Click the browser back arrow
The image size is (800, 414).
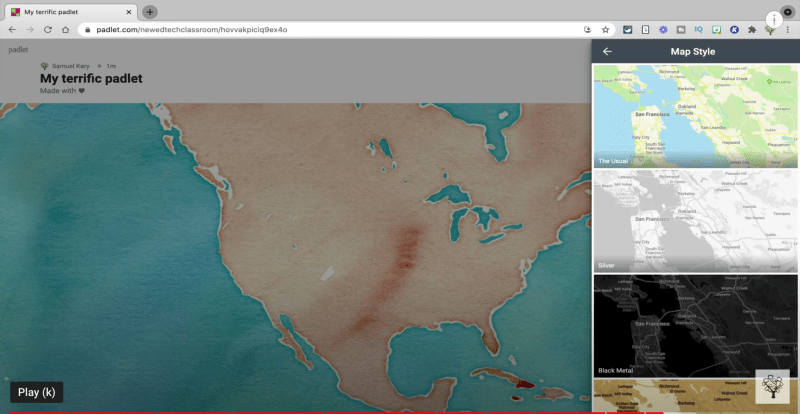(11, 30)
